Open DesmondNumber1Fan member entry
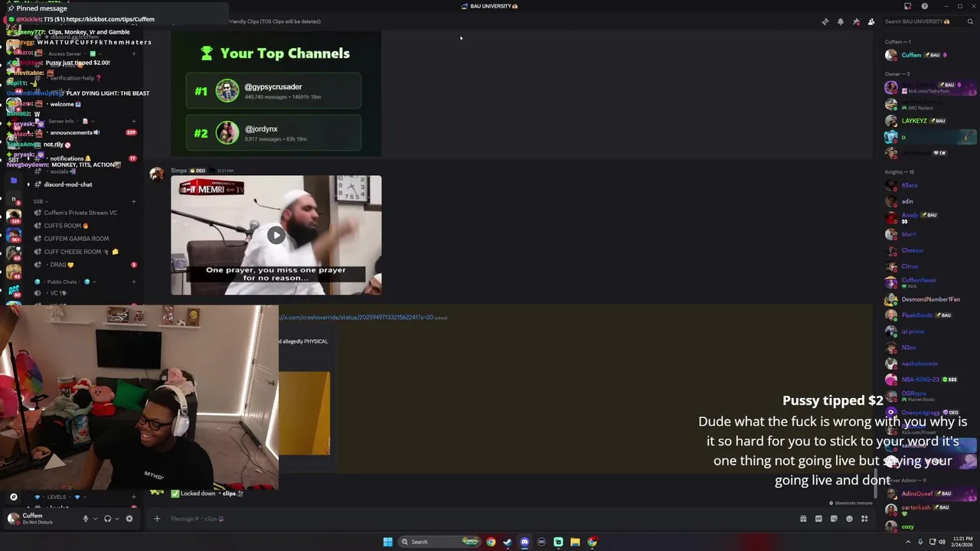The height and width of the screenshot is (551, 980). (930, 299)
